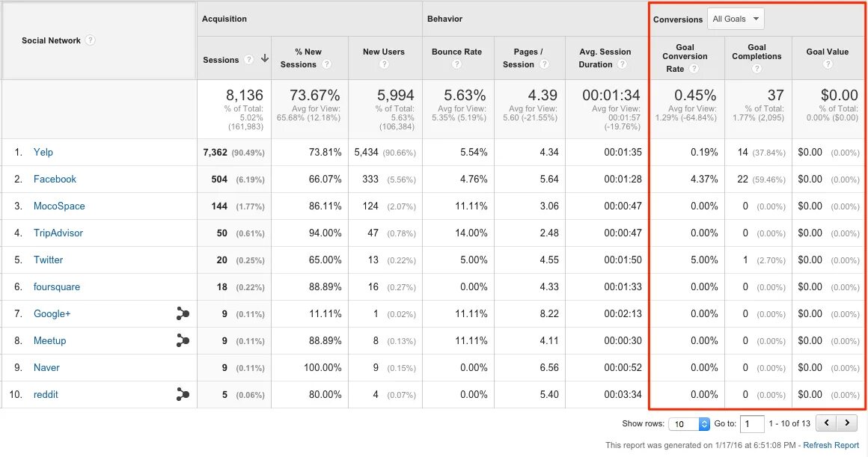Viewport: 868px width, 457px height.
Task: Sort by the Sessions column header
Action: point(220,60)
